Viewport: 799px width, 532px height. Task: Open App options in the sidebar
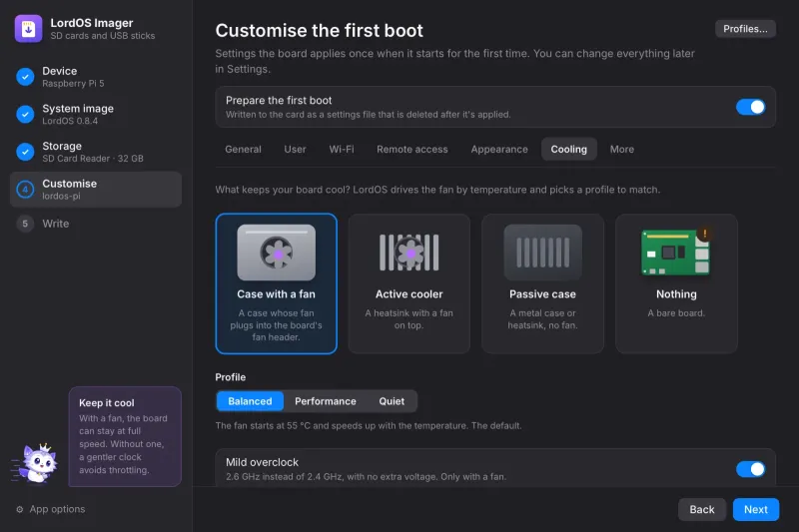51,509
